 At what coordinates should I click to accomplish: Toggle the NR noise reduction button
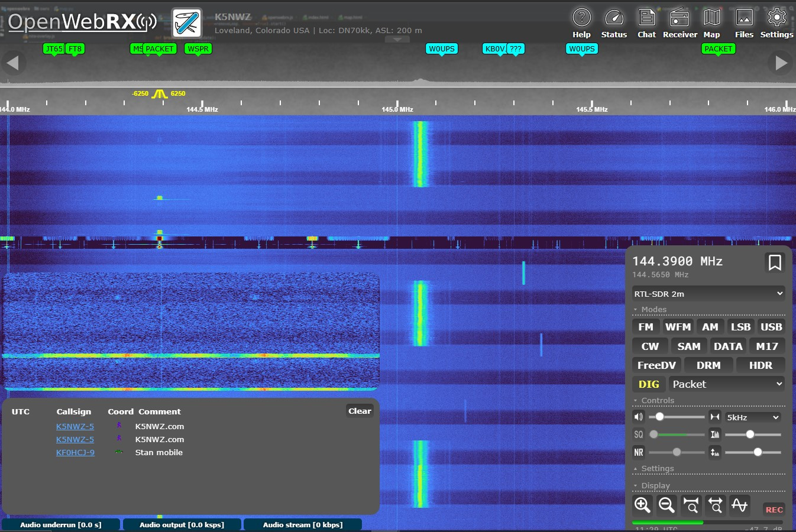click(x=639, y=452)
